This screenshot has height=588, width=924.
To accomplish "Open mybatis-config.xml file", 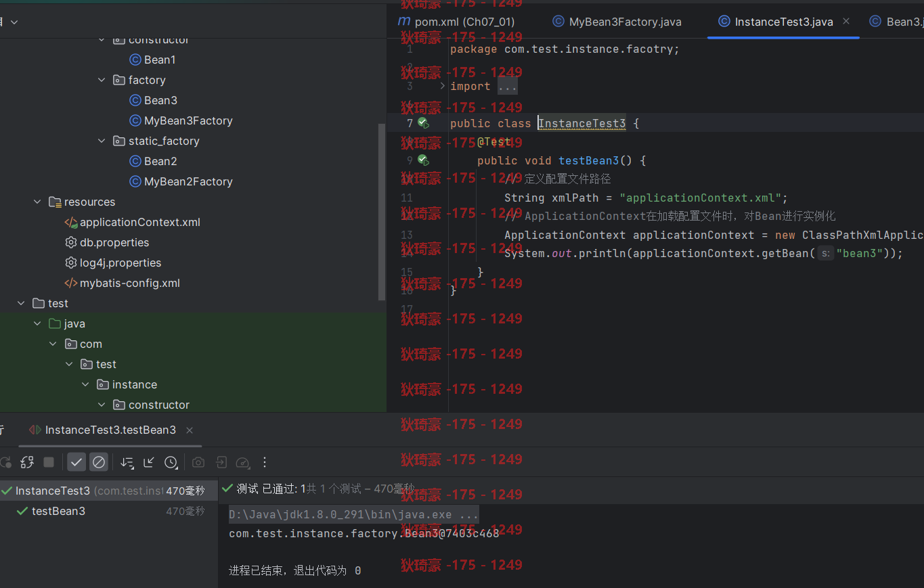I will [x=122, y=283].
